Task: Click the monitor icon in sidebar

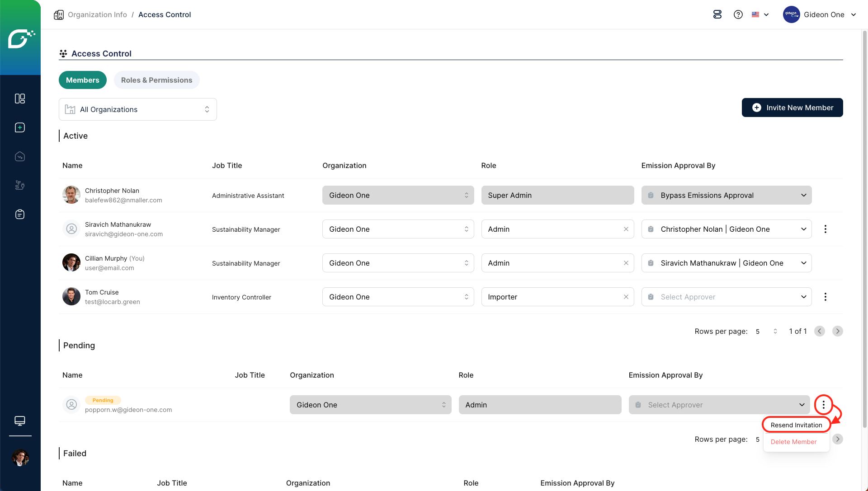Action: click(x=20, y=421)
